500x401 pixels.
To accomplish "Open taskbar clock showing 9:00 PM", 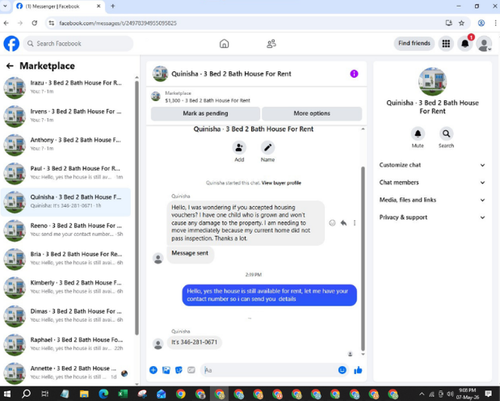I will 467,394.
